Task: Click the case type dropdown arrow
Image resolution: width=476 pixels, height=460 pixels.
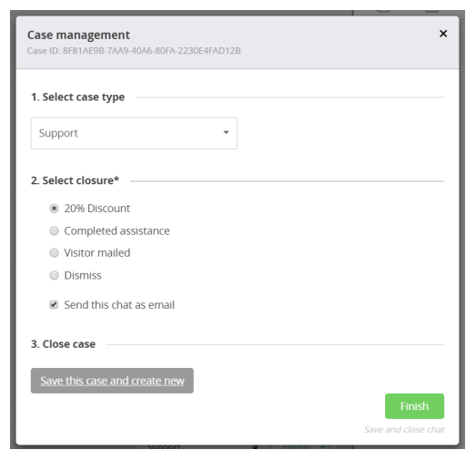Action: point(226,132)
